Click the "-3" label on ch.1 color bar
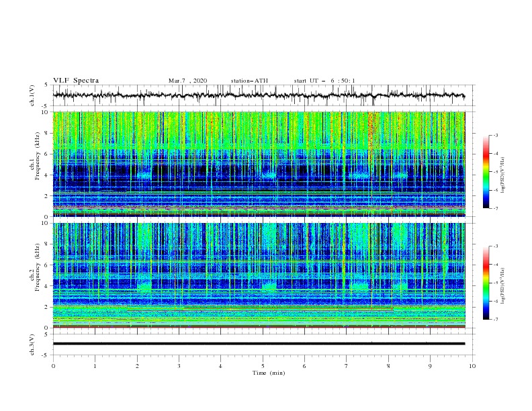 coord(495,135)
